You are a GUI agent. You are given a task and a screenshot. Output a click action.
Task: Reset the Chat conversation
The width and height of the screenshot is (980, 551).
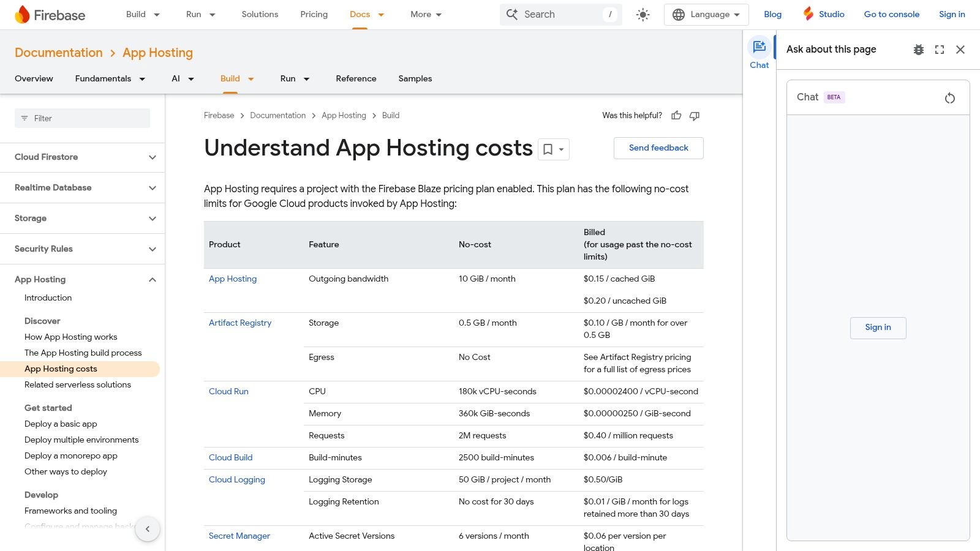(x=950, y=97)
